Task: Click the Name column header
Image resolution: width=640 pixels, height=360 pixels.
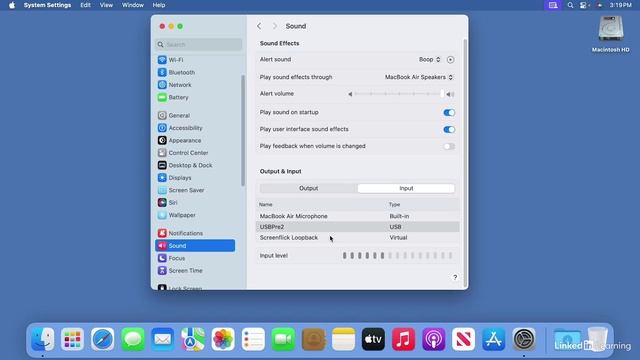Action: tap(266, 204)
